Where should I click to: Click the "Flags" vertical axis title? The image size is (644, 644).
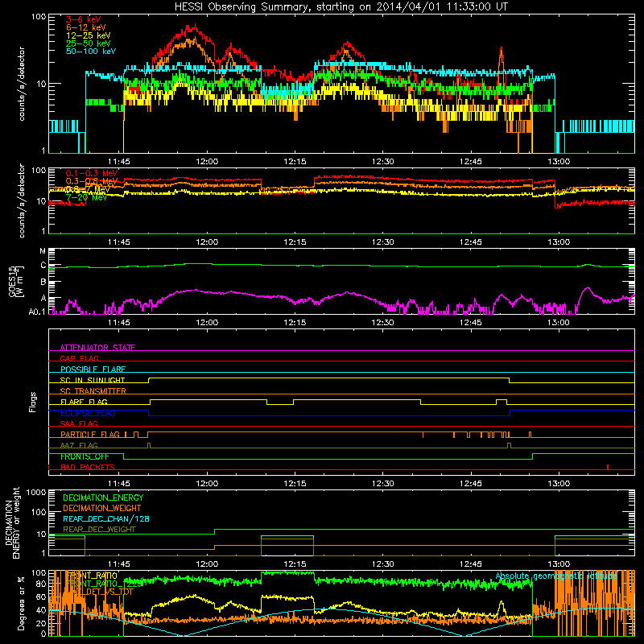[x=33, y=402]
